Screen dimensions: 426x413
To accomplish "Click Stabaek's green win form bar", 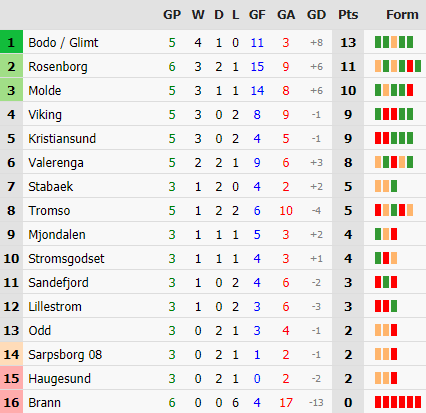I will [x=394, y=186].
